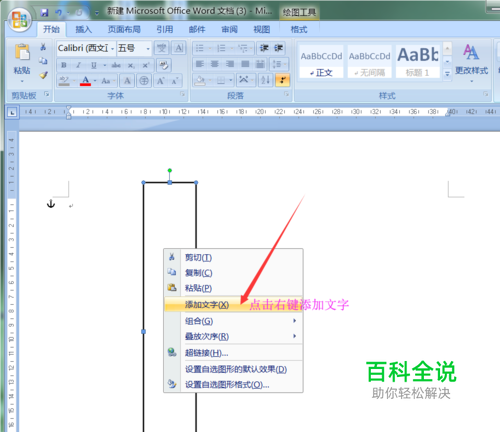Open the 插入 ribbon tab
This screenshot has width=500, height=432.
coord(83,30)
